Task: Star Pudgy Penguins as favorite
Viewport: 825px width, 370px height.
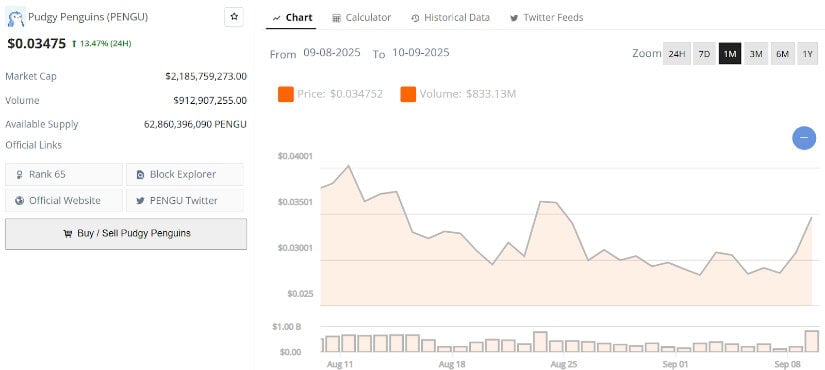Action: pos(234,17)
